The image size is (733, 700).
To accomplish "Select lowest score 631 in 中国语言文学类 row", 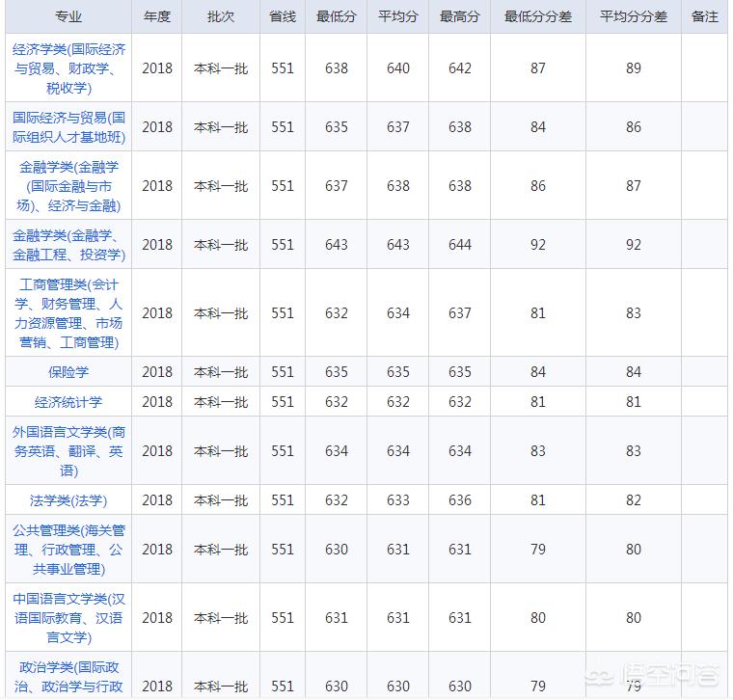I will [x=336, y=618].
